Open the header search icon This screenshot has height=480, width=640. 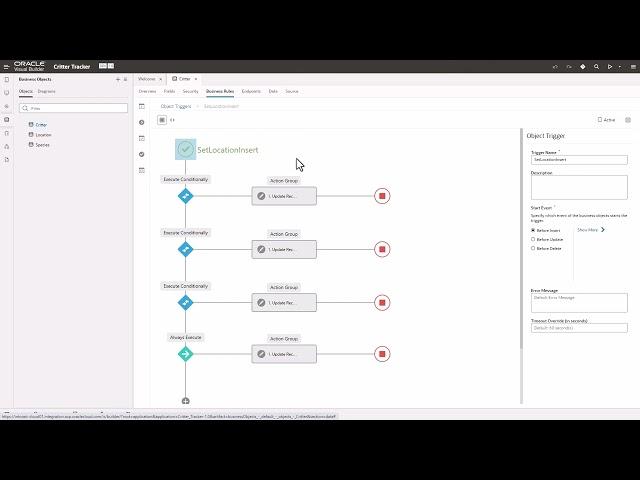[596, 67]
